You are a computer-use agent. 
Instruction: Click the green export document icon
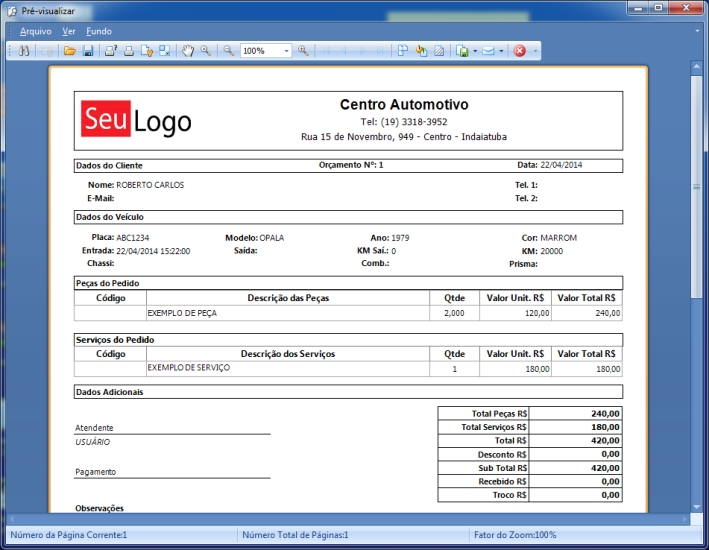pyautogui.click(x=463, y=50)
